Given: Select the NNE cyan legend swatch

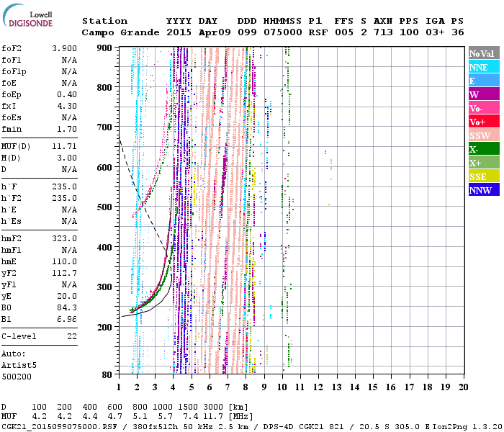Looking at the screenshot, I should click(x=484, y=67).
